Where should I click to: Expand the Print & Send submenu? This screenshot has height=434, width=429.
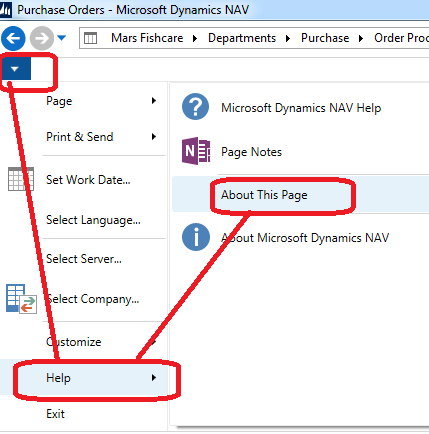(x=101, y=137)
